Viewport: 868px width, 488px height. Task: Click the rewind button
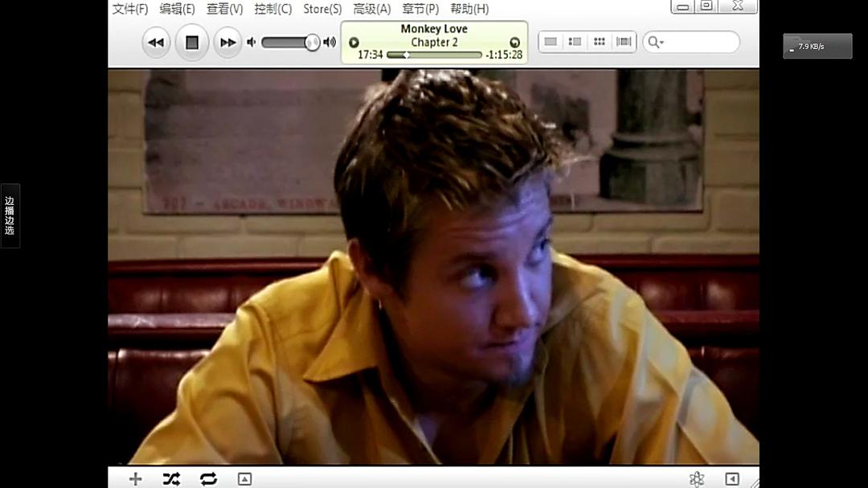click(156, 43)
